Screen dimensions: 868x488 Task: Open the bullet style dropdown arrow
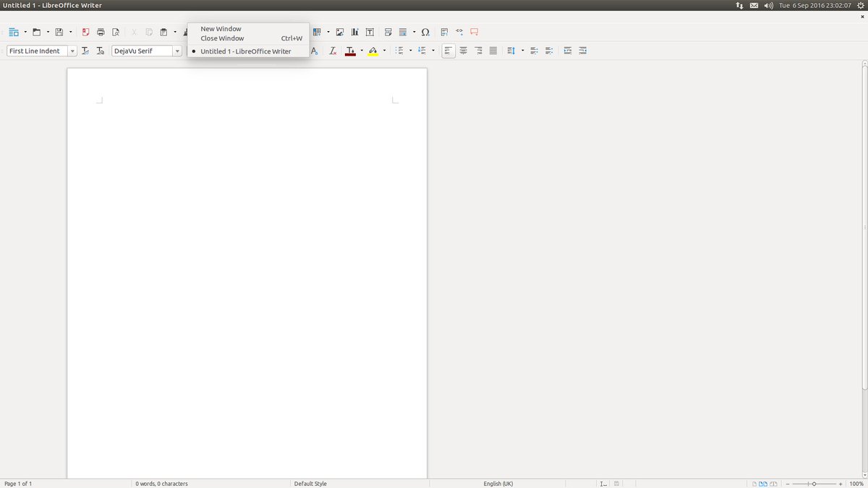point(410,51)
